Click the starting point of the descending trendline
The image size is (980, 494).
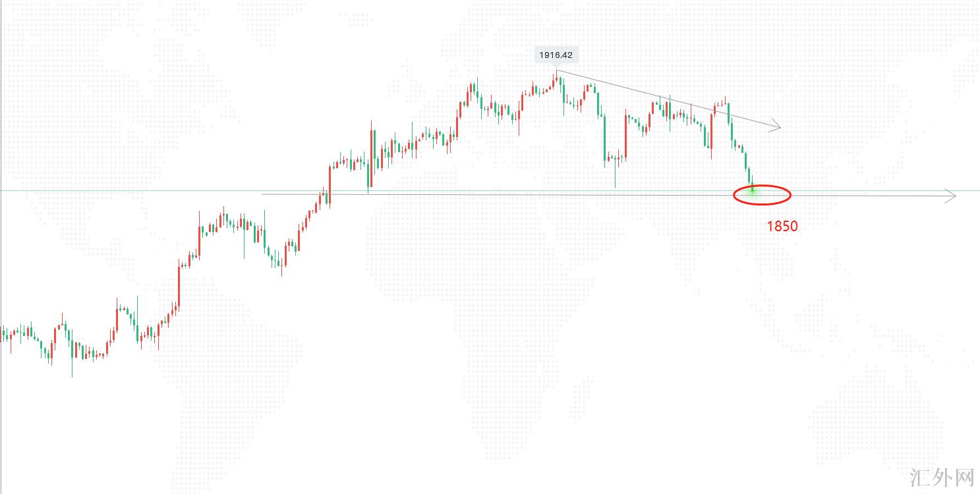pyautogui.click(x=558, y=70)
